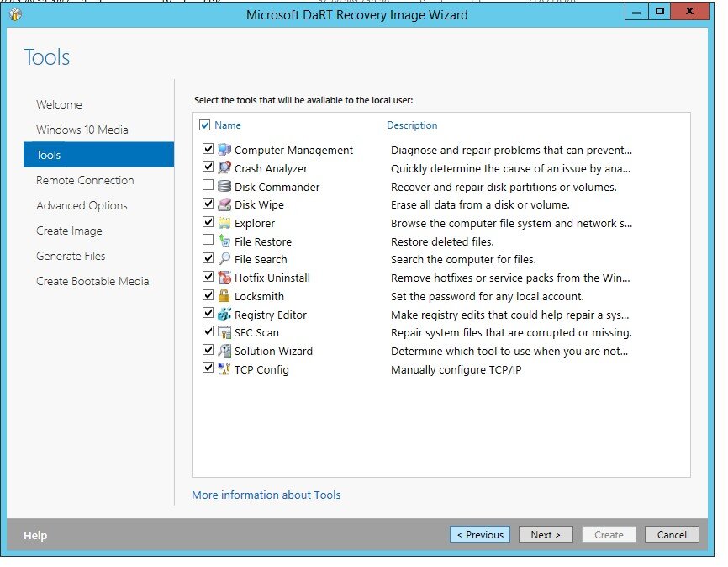Image resolution: width=728 pixels, height=567 pixels.
Task: Open More information about Tools
Action: pos(266,495)
